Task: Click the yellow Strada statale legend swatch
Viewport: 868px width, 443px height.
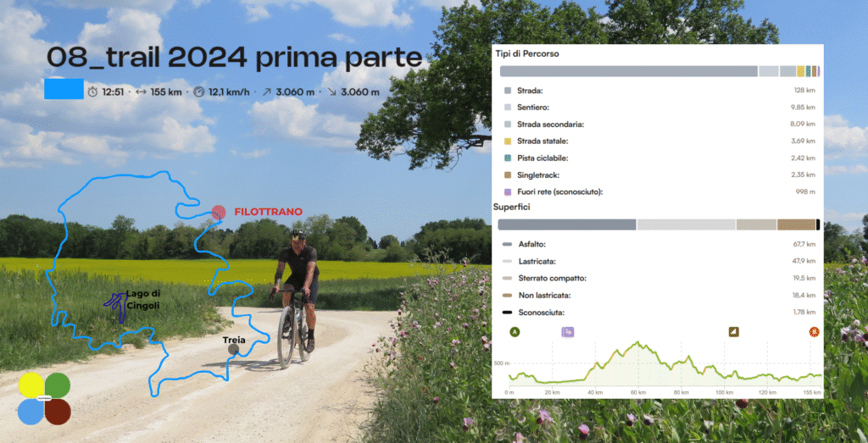Action: (x=508, y=141)
